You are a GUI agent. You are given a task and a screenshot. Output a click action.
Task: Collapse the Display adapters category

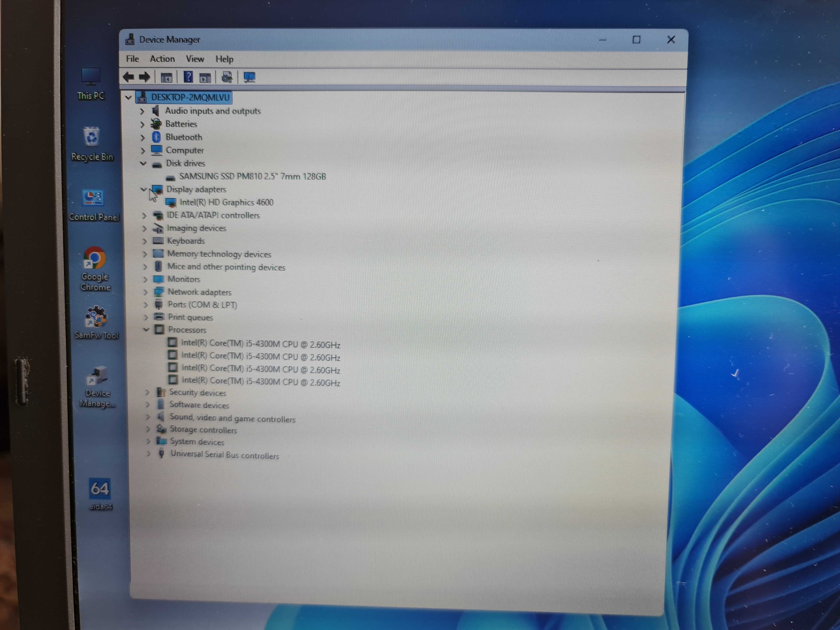click(x=144, y=189)
